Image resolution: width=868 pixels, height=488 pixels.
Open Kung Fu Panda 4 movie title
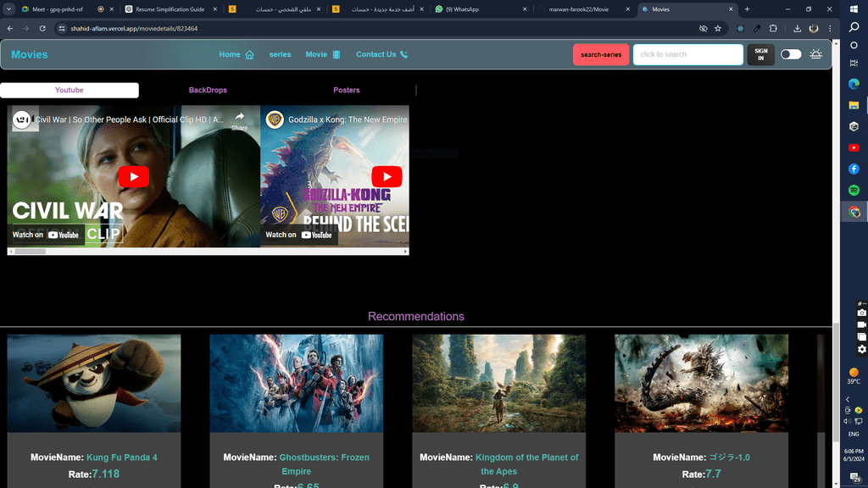tap(122, 457)
